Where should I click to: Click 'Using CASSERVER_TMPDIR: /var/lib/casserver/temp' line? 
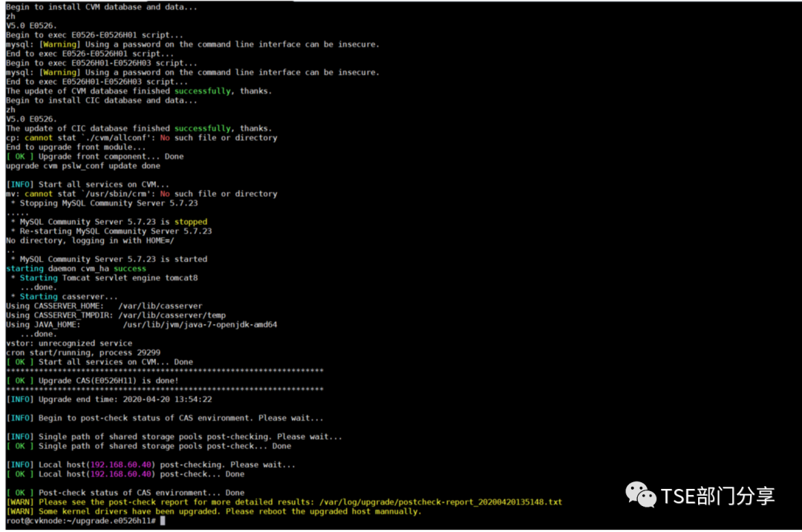pos(116,315)
